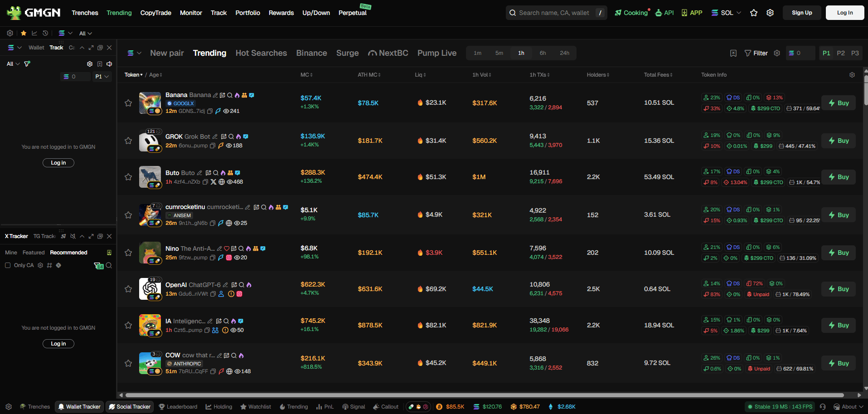Buy the Banana token

point(839,103)
